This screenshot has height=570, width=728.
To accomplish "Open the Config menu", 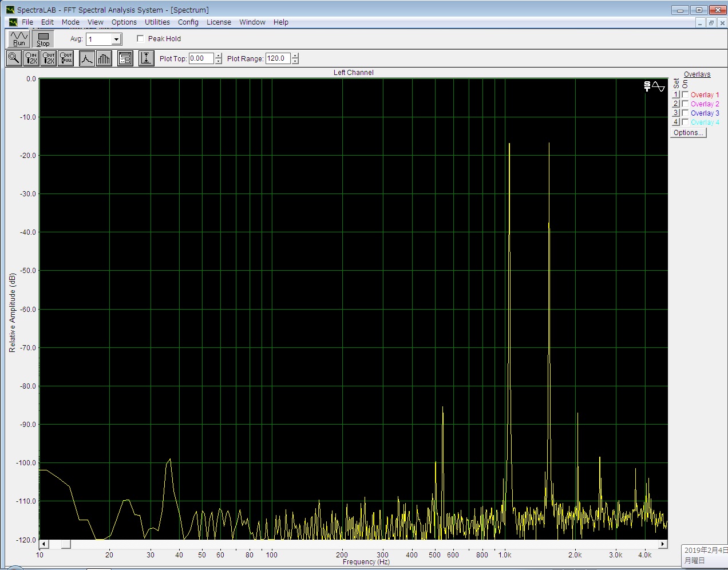I will [x=188, y=22].
